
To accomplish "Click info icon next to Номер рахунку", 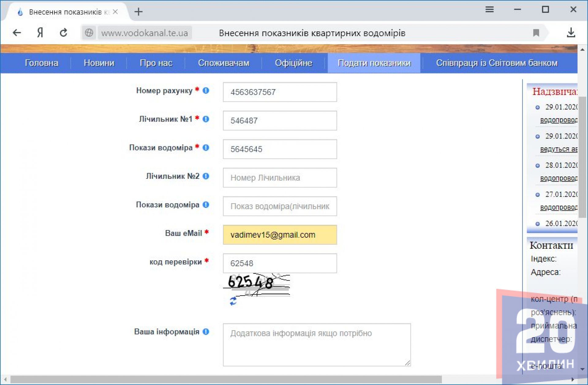I will point(206,91).
